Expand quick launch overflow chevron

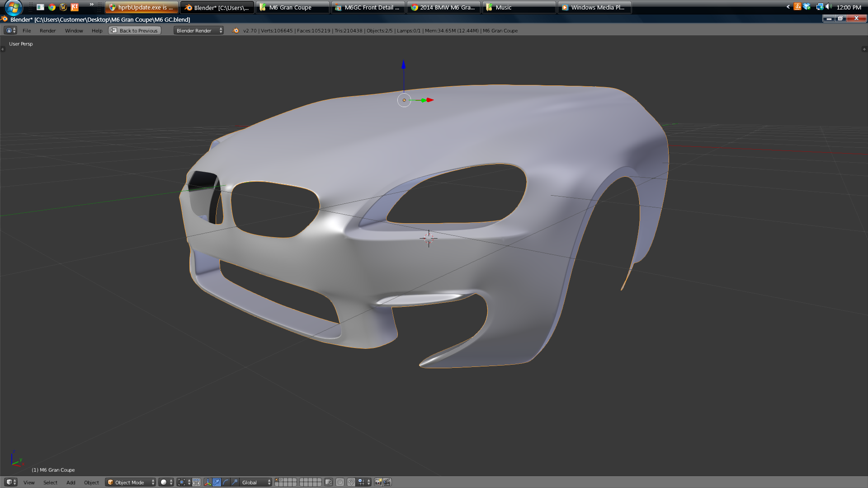(x=92, y=5)
